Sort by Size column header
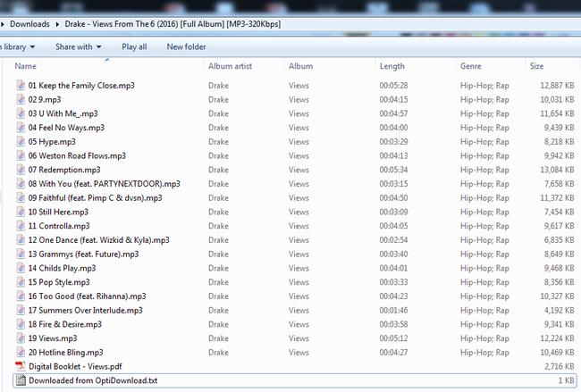 tap(536, 66)
